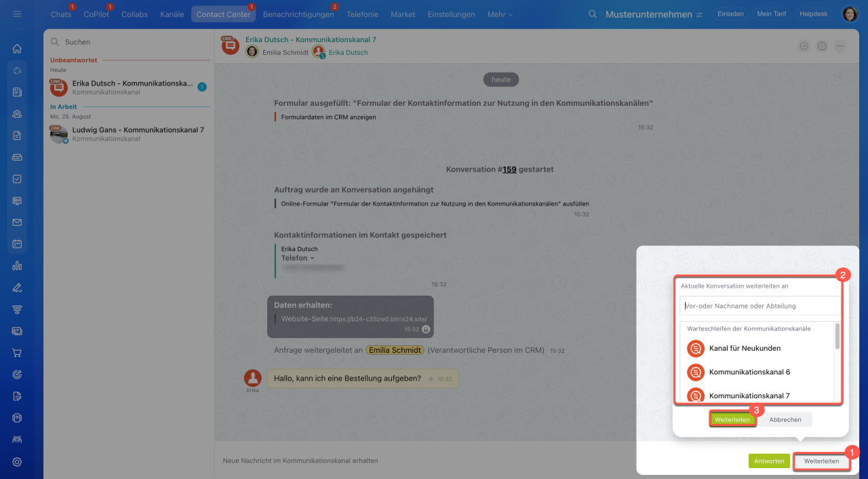Select Ludwig Gans conversation in chat list
This screenshot has height=479, width=868.
[129, 134]
